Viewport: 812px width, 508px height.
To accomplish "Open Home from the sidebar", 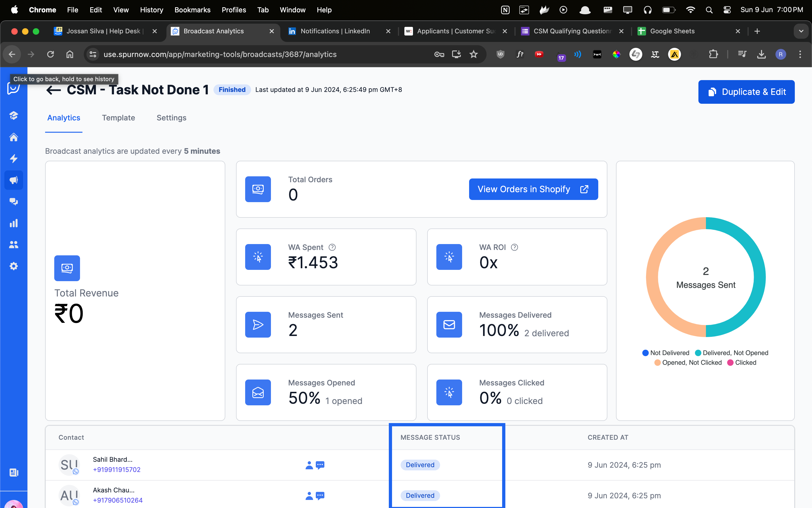I will 13,137.
